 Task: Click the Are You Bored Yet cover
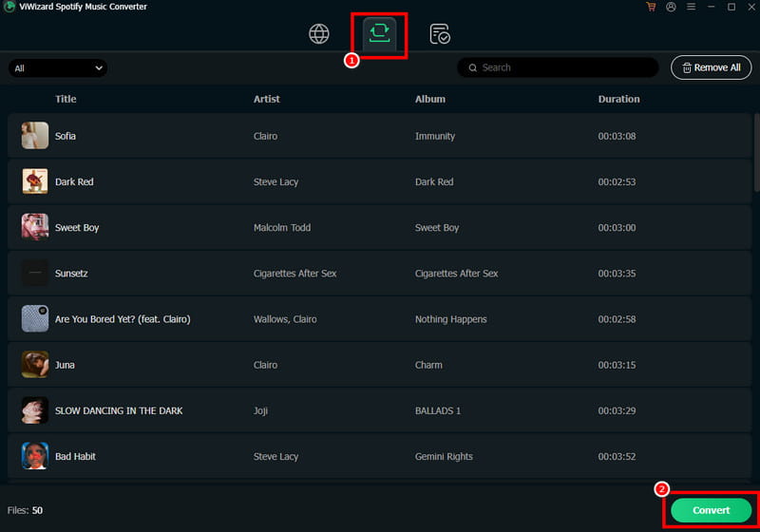(35, 318)
